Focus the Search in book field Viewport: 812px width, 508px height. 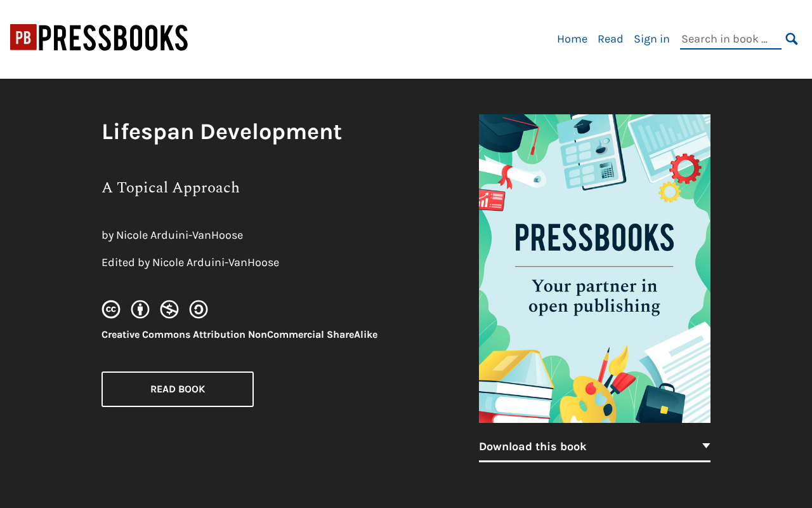(731, 39)
